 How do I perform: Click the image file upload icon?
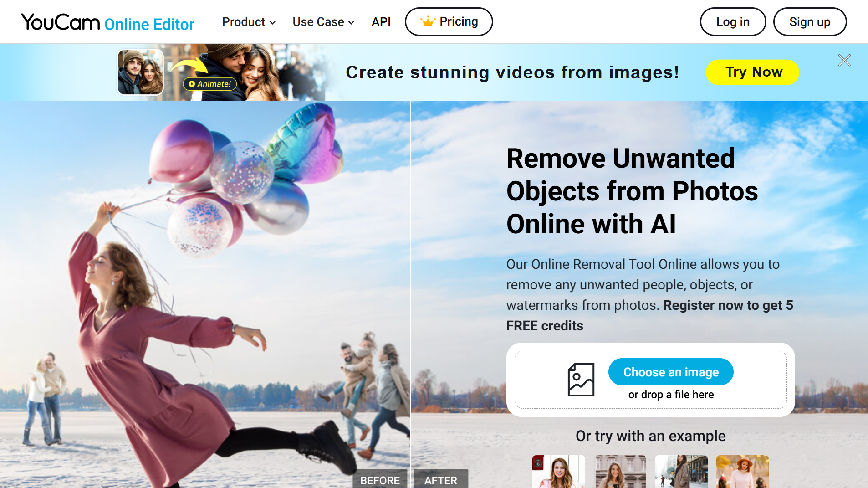point(581,380)
